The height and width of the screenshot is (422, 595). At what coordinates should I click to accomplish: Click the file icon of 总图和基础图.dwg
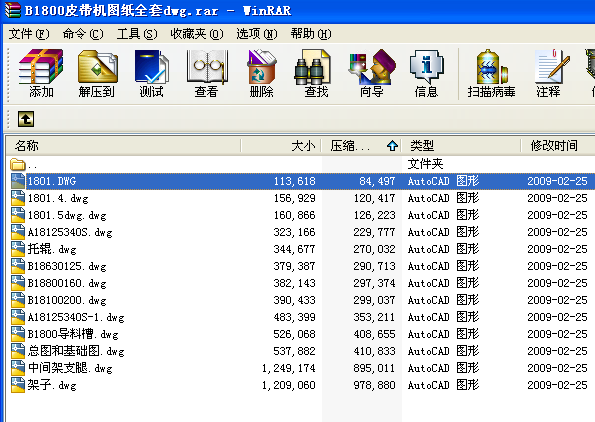click(x=17, y=351)
